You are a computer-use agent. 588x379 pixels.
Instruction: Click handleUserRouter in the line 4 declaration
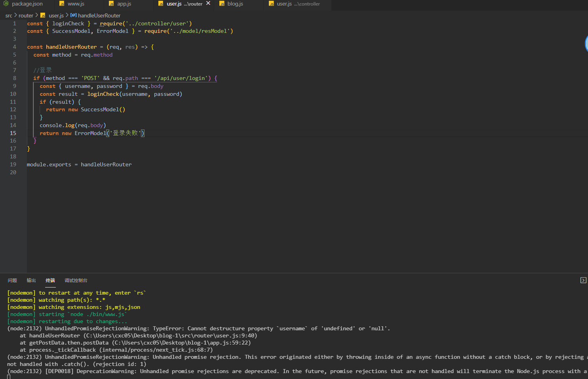[71, 47]
